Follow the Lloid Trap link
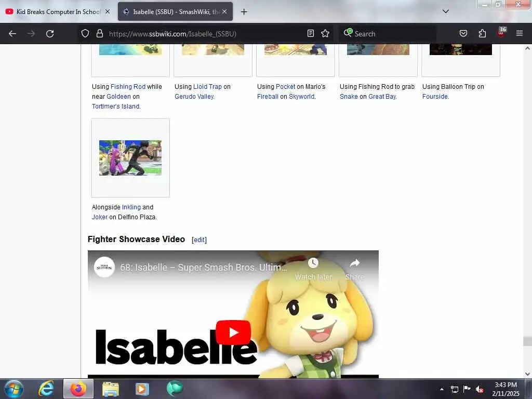This screenshot has height=399, width=532. (207, 87)
